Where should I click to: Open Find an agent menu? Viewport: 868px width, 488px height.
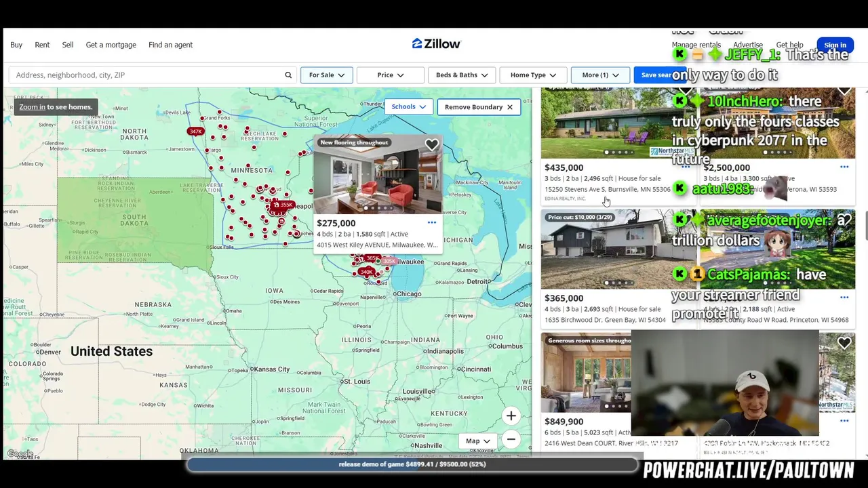tap(170, 45)
